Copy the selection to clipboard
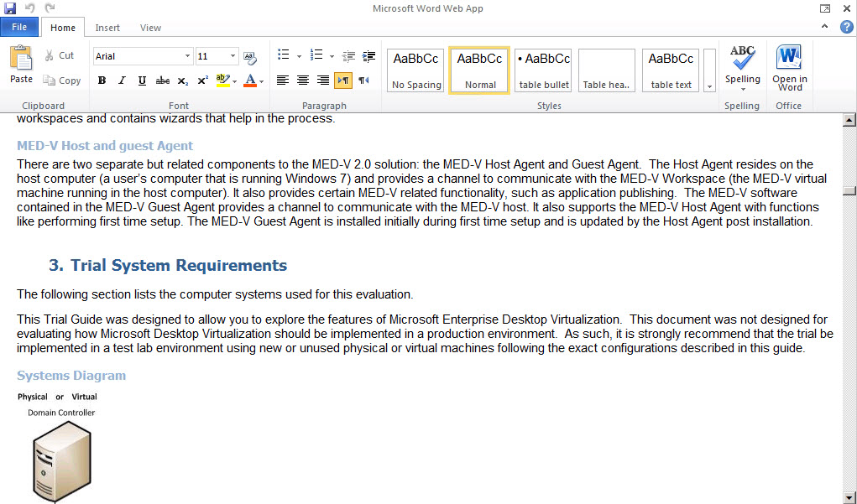The width and height of the screenshot is (857, 504). (x=62, y=81)
